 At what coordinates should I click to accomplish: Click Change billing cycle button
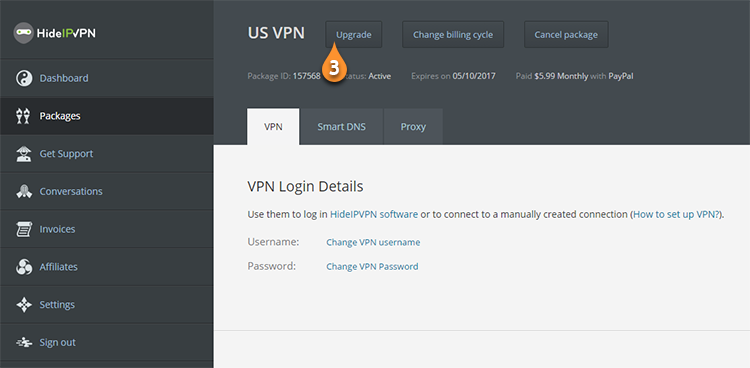(x=453, y=34)
